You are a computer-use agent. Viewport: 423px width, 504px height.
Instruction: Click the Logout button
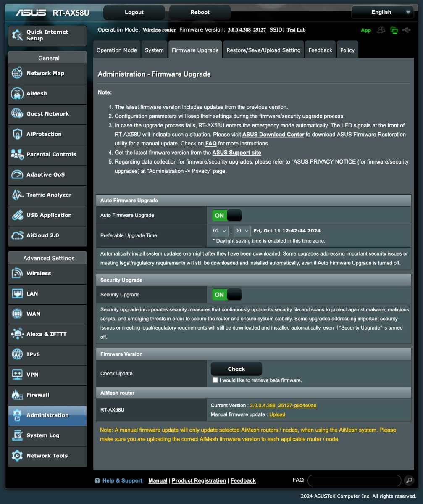[x=134, y=12]
